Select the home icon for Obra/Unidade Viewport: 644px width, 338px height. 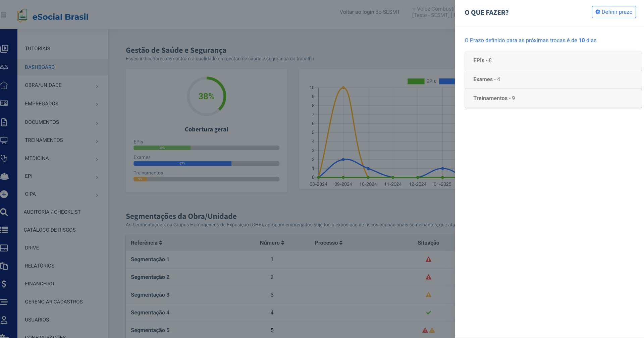click(4, 86)
